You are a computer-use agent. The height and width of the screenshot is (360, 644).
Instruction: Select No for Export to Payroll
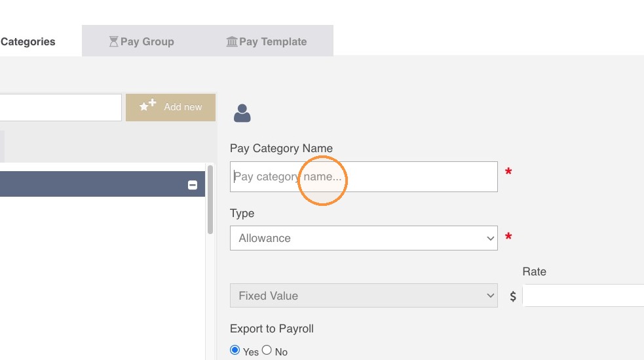pos(267,350)
